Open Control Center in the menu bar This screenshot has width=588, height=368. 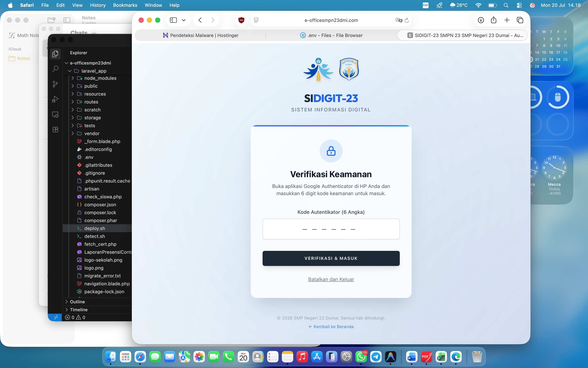click(519, 5)
